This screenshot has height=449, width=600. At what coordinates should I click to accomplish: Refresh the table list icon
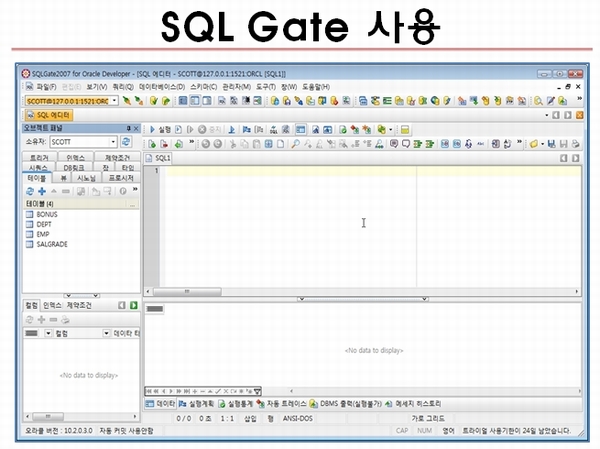[x=29, y=191]
